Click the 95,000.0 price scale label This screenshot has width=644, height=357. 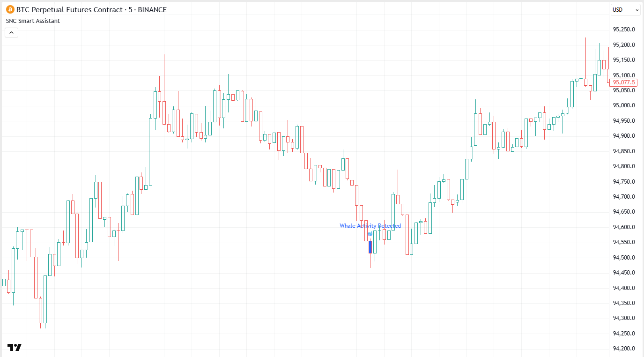(x=623, y=105)
